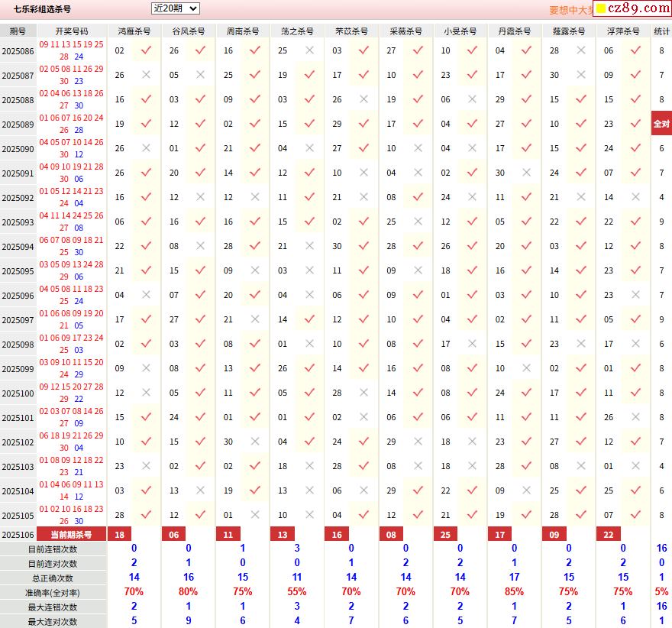Select the 开奖号码 column header

point(72,31)
